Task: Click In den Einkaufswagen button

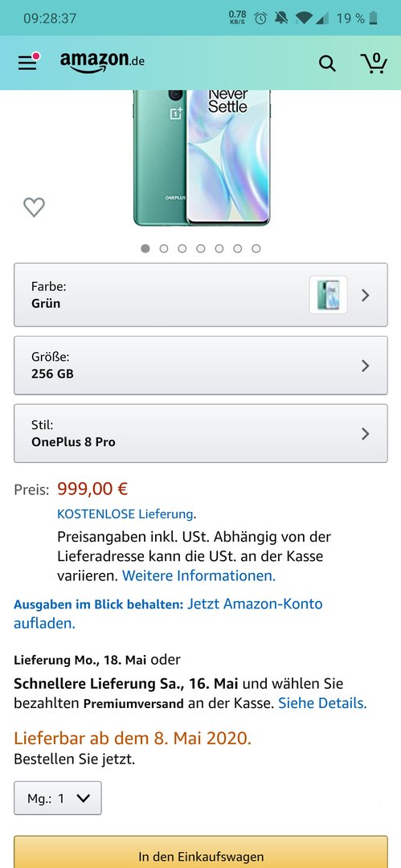Action: click(x=201, y=853)
